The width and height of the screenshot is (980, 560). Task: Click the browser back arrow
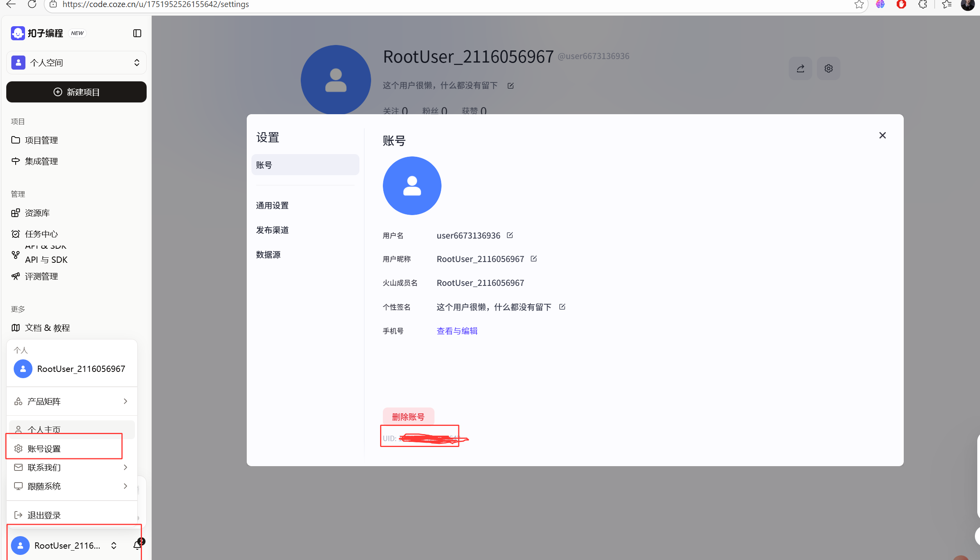click(11, 4)
